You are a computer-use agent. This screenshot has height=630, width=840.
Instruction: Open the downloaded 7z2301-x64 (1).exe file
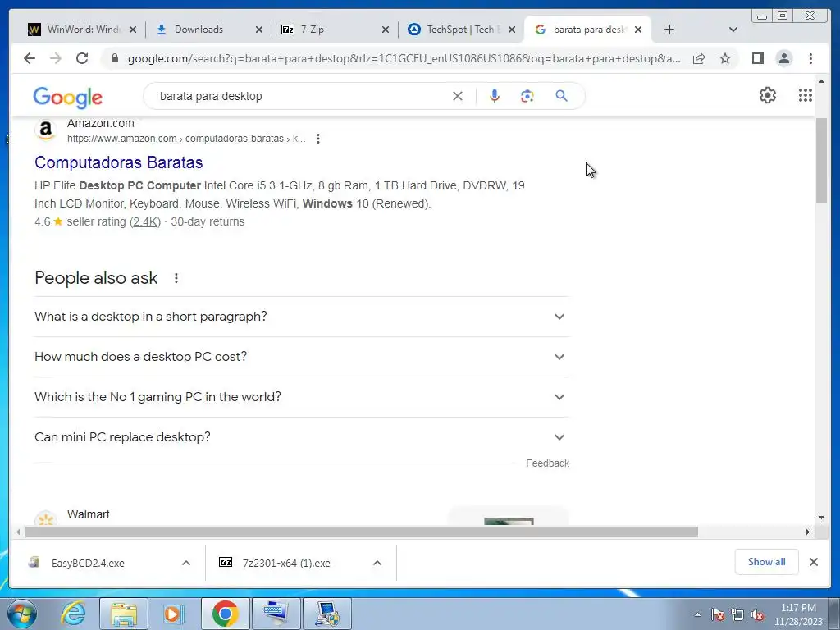(x=286, y=563)
